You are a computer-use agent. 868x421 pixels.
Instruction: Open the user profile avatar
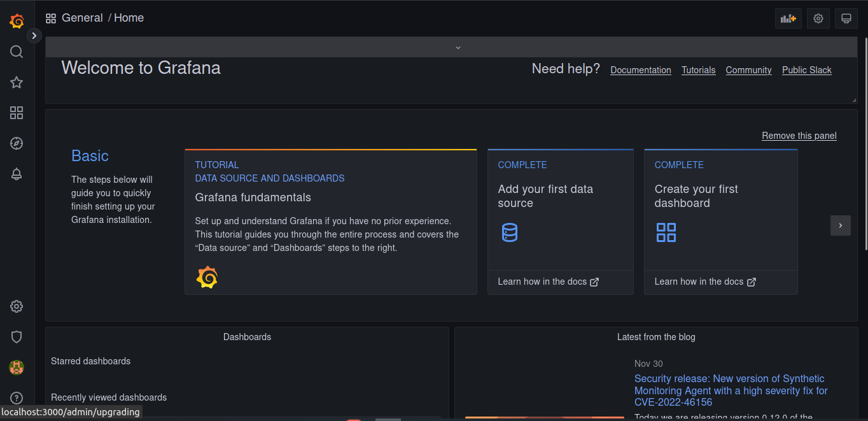[x=17, y=367]
